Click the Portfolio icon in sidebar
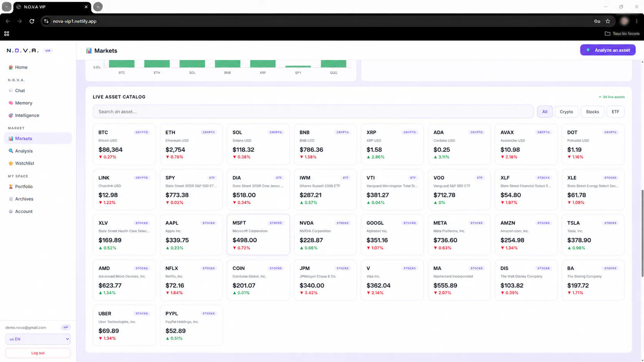Viewport: 644px width, 362px height. pyautogui.click(x=11, y=187)
